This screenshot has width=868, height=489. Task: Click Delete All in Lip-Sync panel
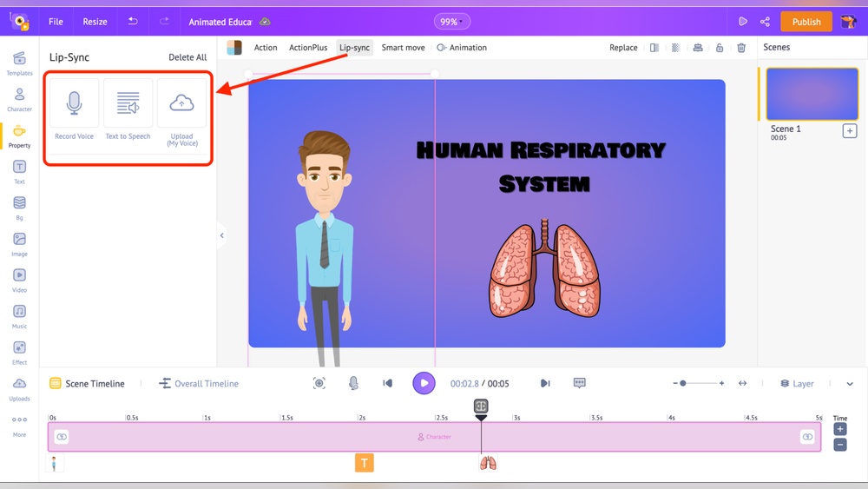pyautogui.click(x=187, y=57)
